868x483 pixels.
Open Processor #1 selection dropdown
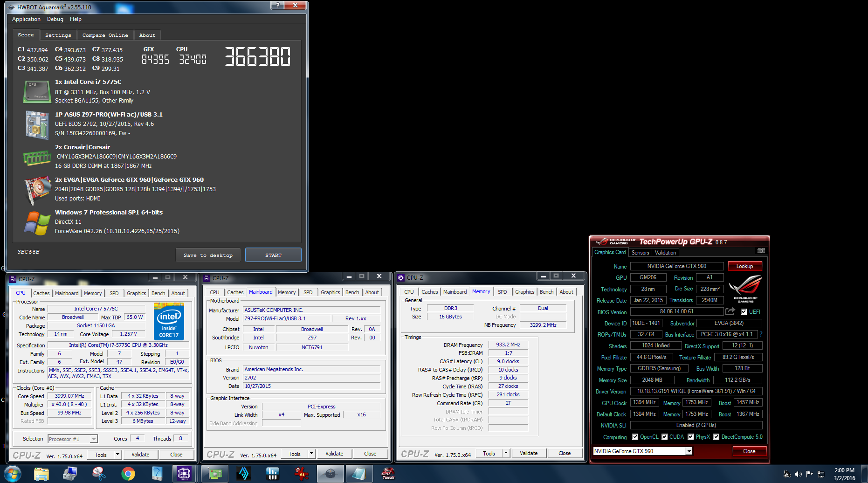[x=94, y=439]
